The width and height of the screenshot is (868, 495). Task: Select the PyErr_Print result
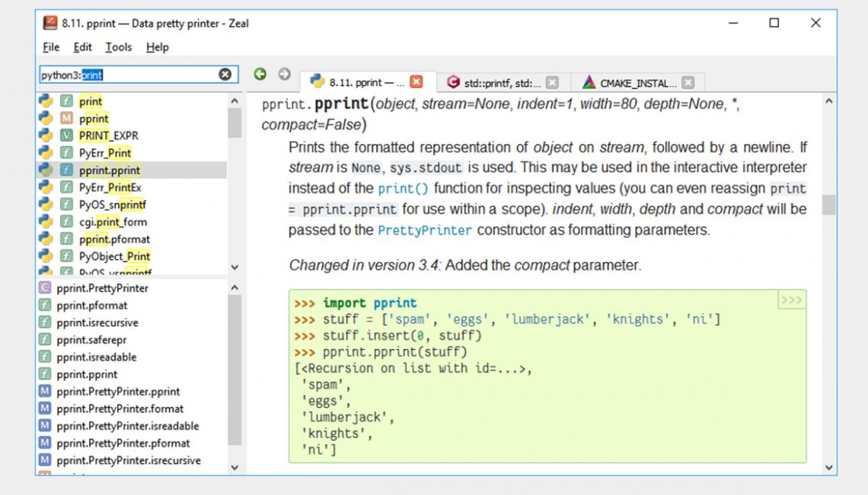[x=132, y=153]
